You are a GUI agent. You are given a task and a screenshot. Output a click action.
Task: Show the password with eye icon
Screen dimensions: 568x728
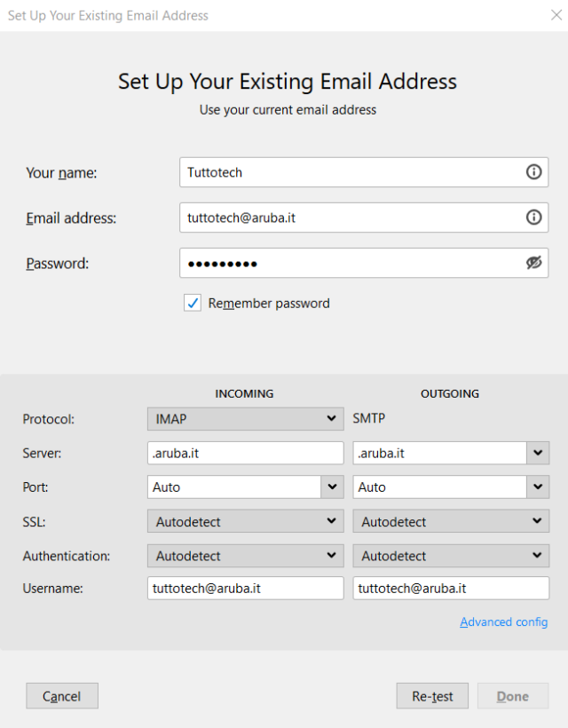[x=533, y=263]
